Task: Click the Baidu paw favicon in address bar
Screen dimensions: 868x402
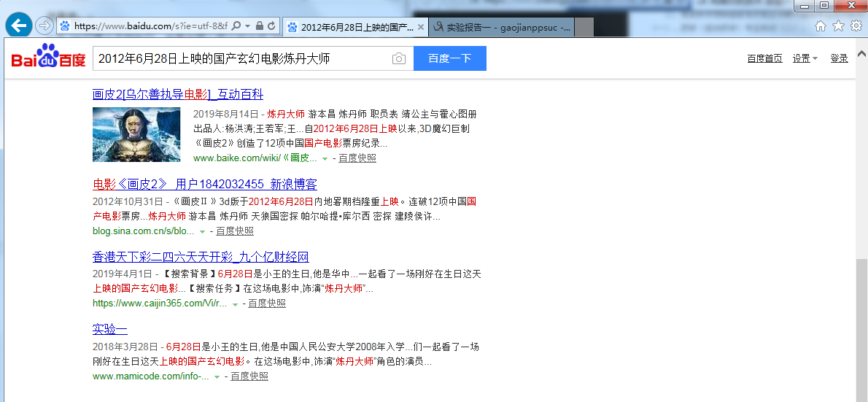Action: click(x=66, y=26)
